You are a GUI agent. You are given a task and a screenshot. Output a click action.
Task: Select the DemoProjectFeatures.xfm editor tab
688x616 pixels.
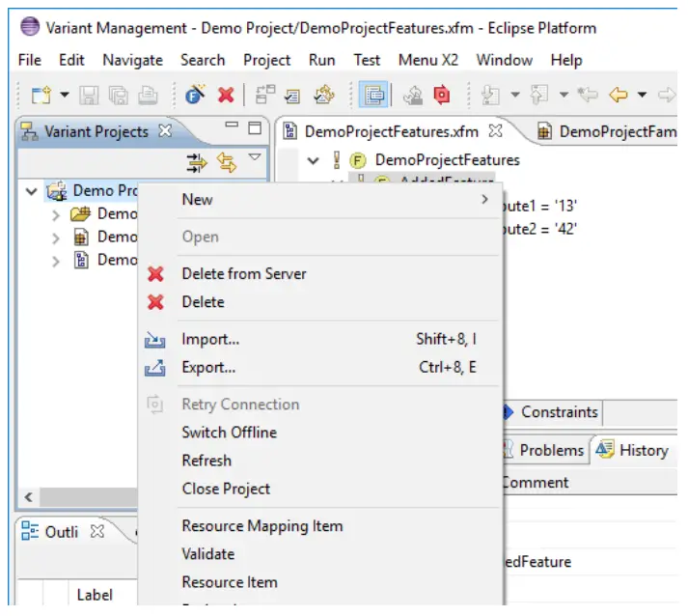(x=391, y=131)
